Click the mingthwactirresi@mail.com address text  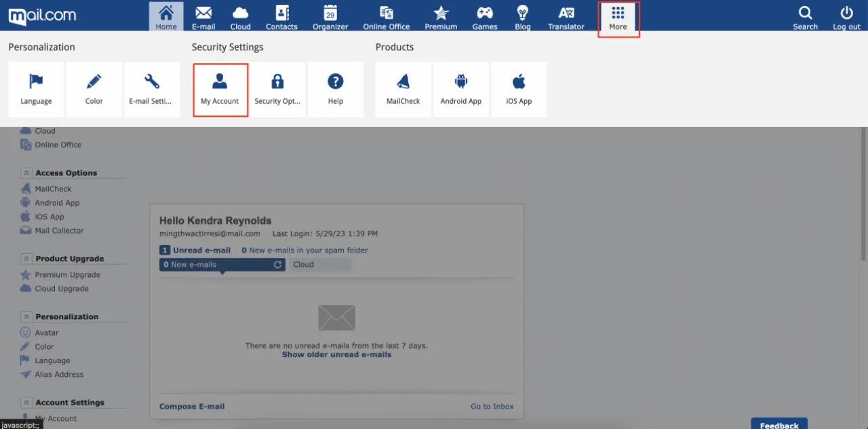click(x=210, y=234)
